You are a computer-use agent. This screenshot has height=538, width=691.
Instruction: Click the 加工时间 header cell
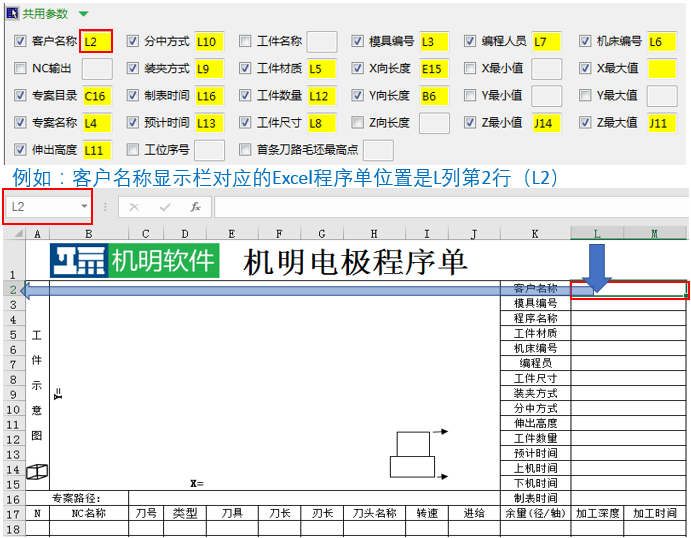654,513
